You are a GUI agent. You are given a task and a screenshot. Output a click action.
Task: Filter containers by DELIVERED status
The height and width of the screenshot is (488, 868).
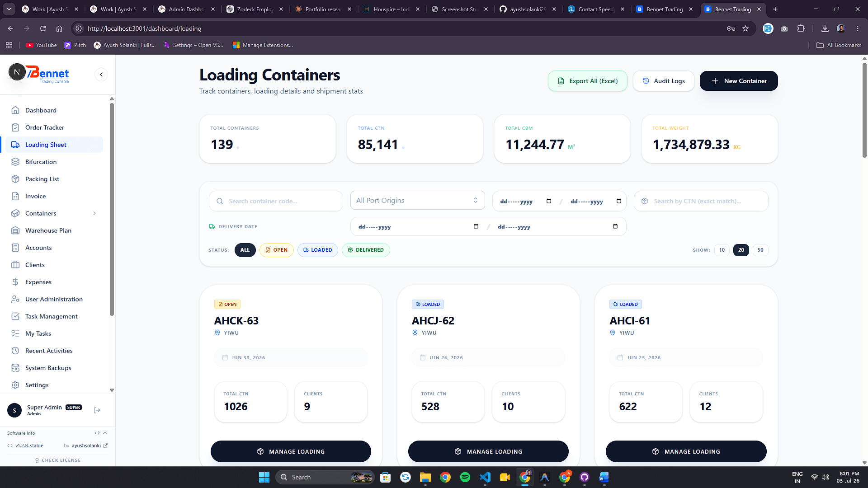pyautogui.click(x=366, y=250)
